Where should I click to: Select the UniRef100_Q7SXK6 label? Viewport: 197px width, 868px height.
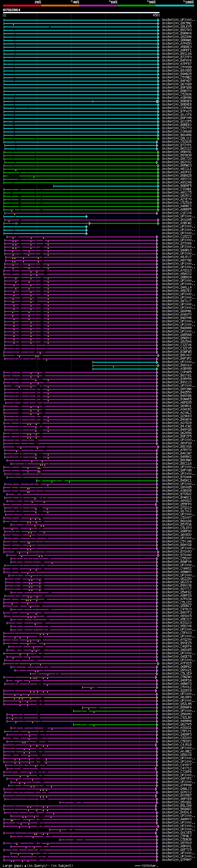(176, 243)
